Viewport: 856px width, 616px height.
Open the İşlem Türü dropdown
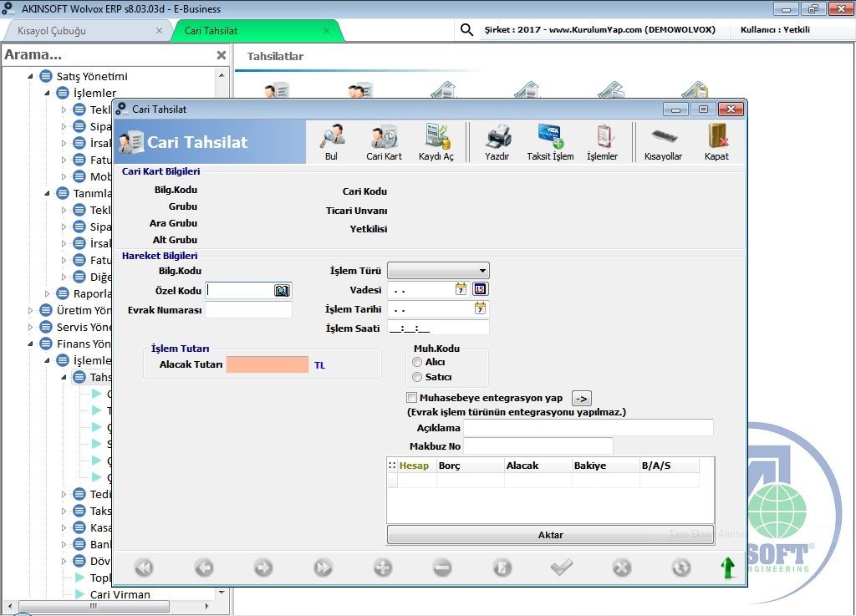click(438, 271)
